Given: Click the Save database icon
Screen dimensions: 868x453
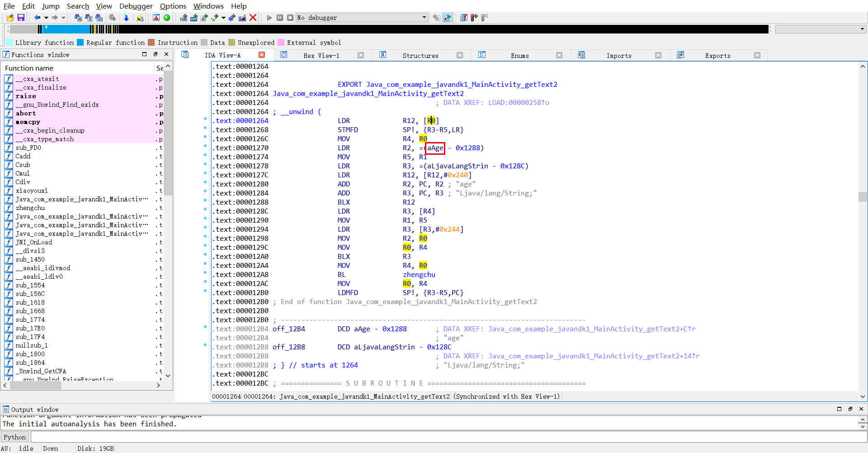Looking at the screenshot, I should (21, 18).
